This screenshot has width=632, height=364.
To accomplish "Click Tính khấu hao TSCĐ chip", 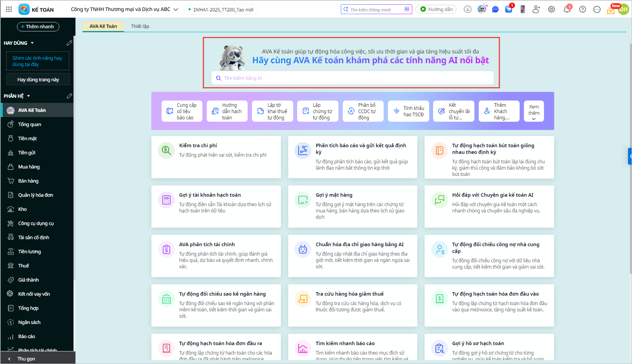I will [x=408, y=111].
